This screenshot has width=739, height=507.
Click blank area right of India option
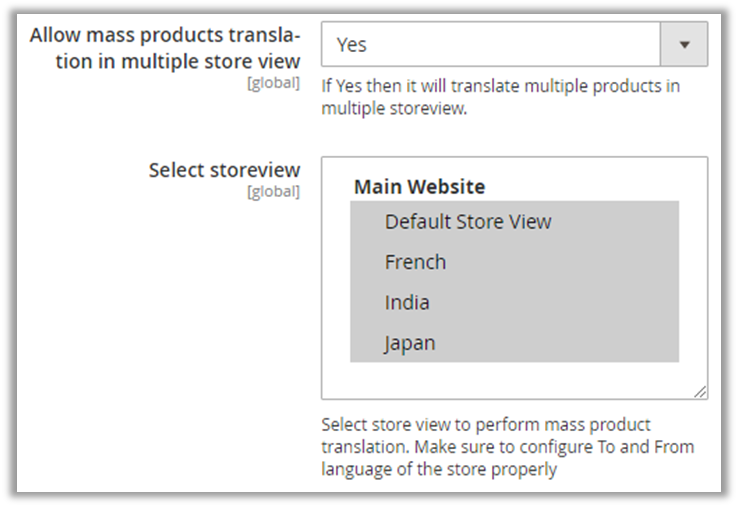click(580, 302)
